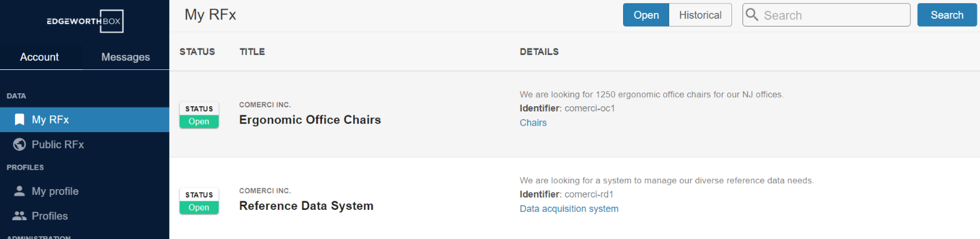Image resolution: width=980 pixels, height=239 pixels.
Task: Select My RFx in the sidebar
Action: 84,120
